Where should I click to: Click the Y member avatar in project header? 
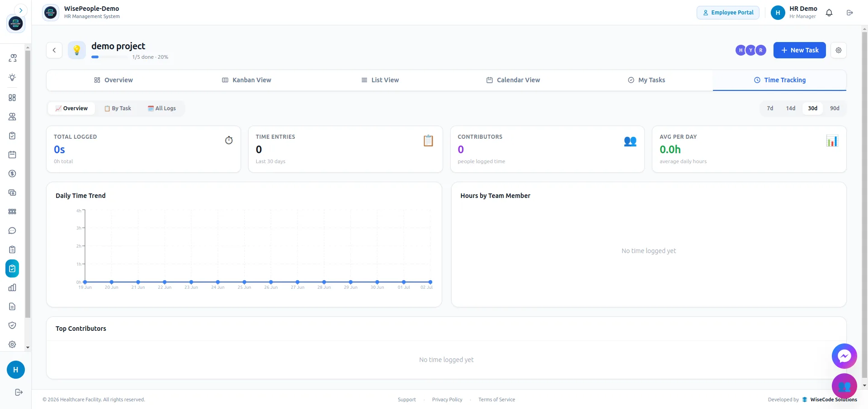coord(751,50)
